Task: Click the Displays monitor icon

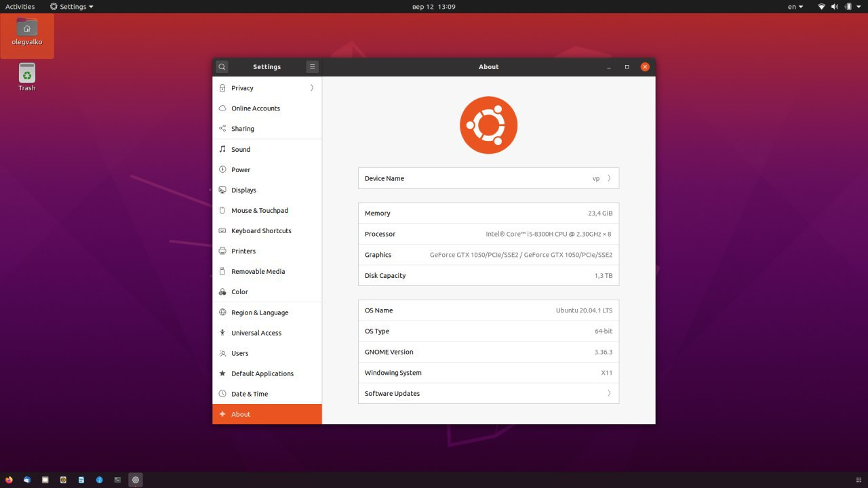Action: pos(222,190)
